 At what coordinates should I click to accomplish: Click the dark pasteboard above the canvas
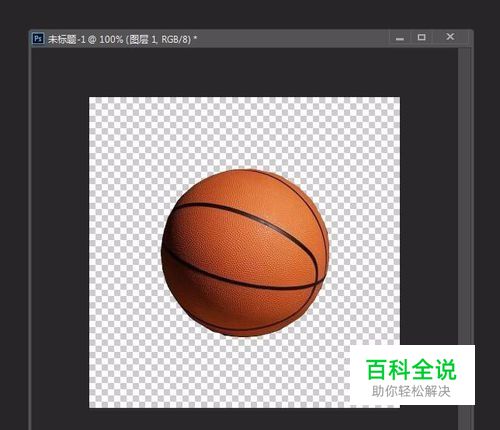[x=244, y=73]
